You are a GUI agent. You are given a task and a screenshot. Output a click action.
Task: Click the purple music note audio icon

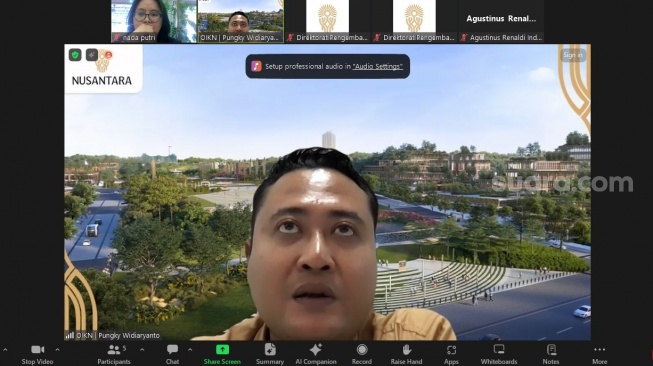(256, 66)
